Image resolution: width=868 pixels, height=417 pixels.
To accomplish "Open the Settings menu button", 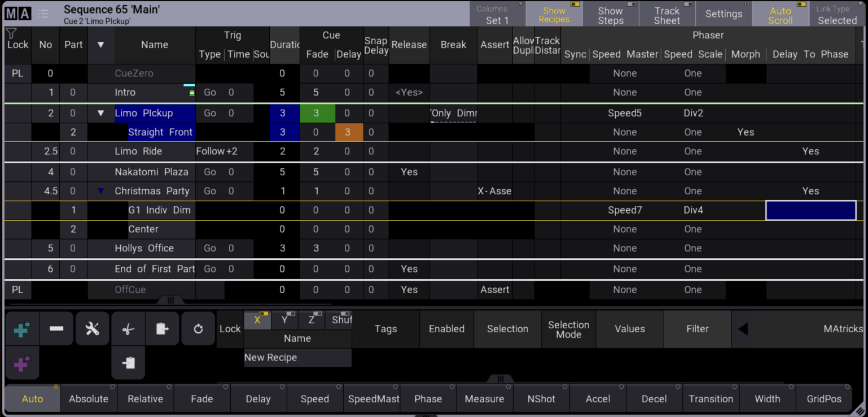I will click(724, 14).
